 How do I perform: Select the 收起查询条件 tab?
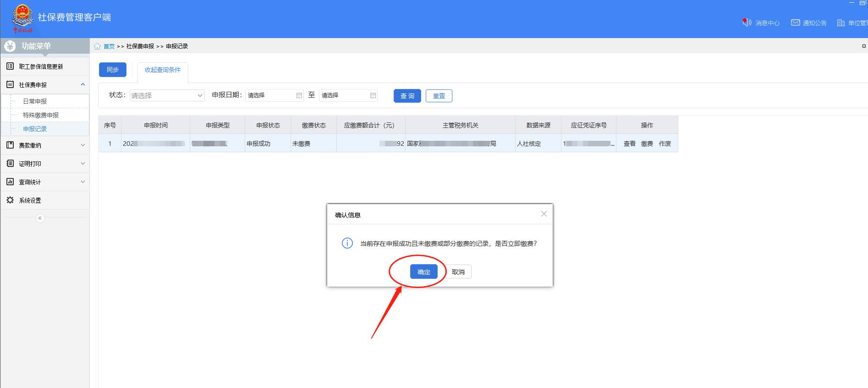tap(163, 70)
